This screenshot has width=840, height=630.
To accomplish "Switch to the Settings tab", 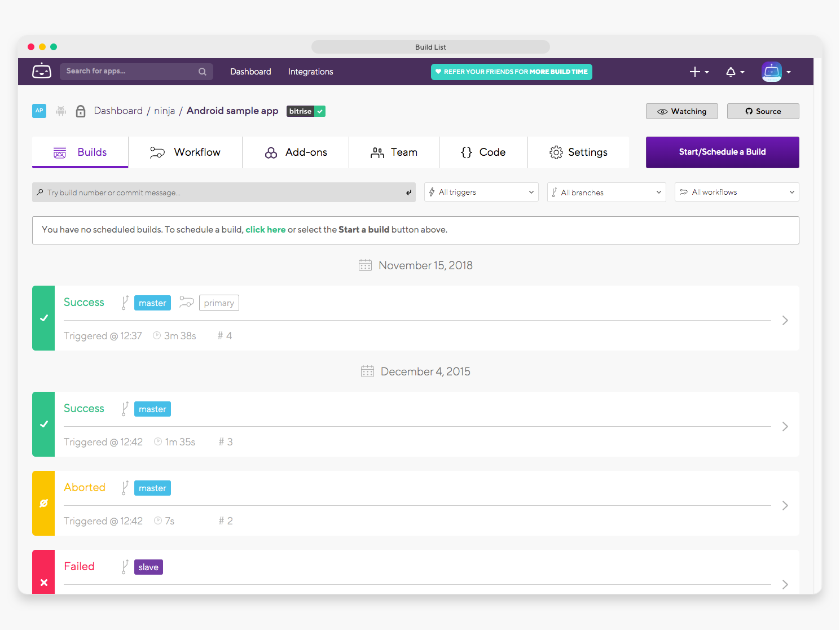I will pos(578,152).
